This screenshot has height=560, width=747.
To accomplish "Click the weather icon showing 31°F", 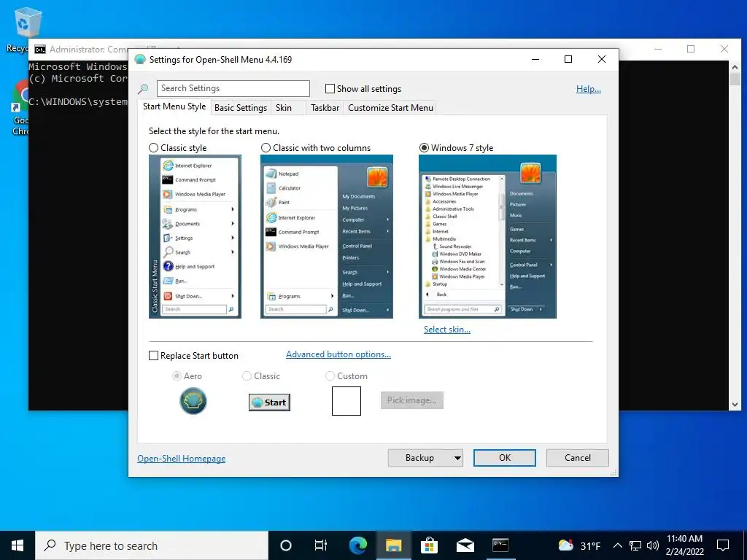I will (565, 545).
